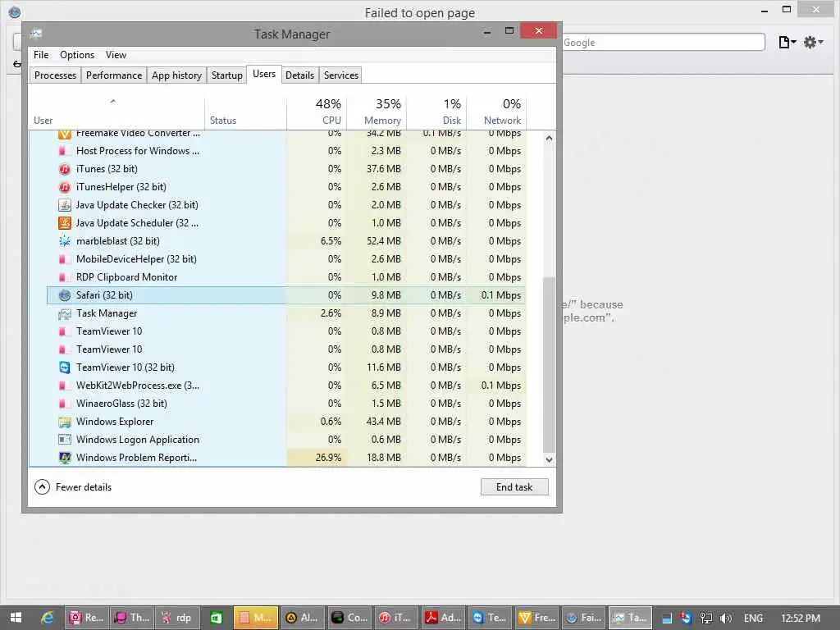
Task: Switch to the Processes tab
Action: coord(55,75)
